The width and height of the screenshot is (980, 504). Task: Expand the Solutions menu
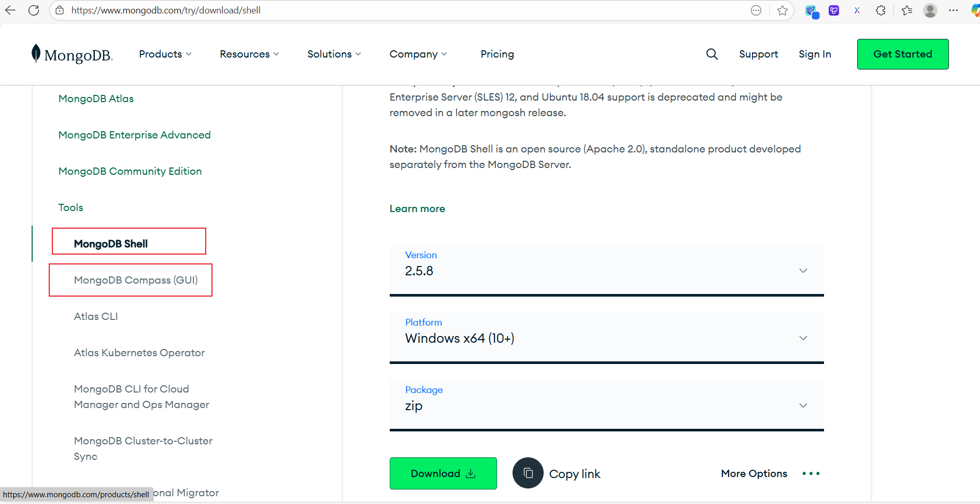coord(334,54)
